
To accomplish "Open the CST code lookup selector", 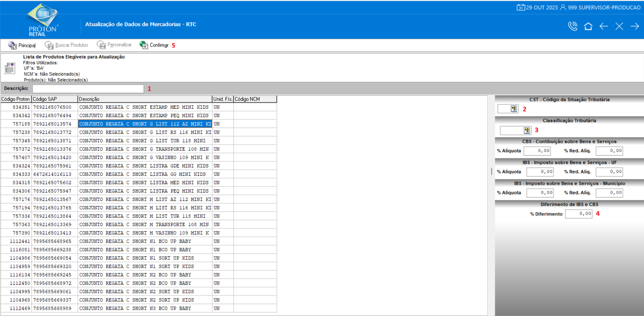I will point(514,109).
